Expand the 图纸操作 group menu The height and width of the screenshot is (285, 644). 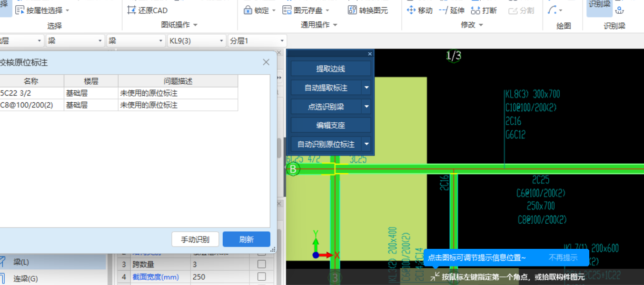tap(195, 25)
